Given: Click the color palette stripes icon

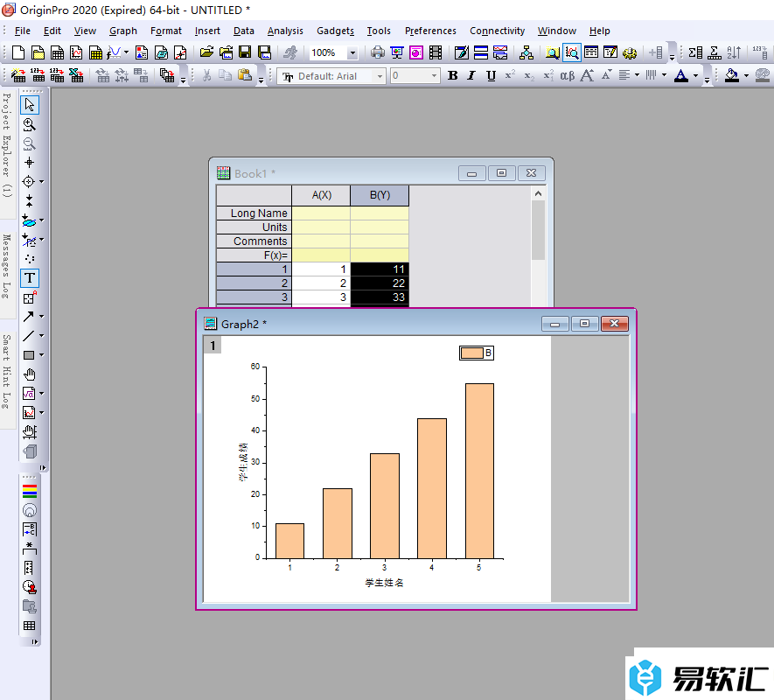Looking at the screenshot, I should 30,491.
